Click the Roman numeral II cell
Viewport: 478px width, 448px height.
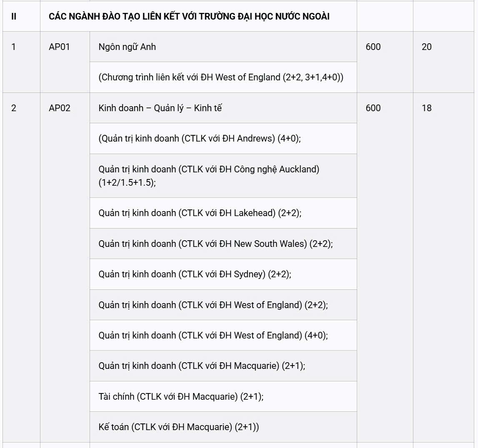click(x=14, y=17)
